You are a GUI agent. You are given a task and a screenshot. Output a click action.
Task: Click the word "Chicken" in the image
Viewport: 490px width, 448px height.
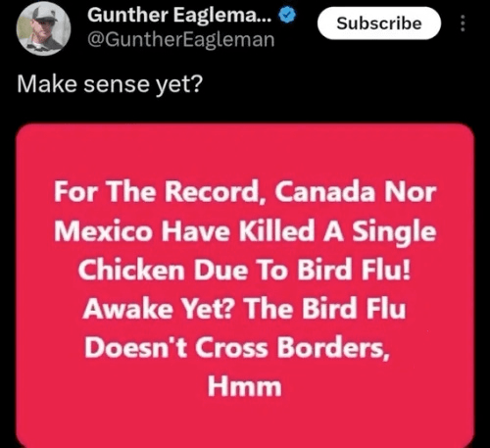coord(131,270)
